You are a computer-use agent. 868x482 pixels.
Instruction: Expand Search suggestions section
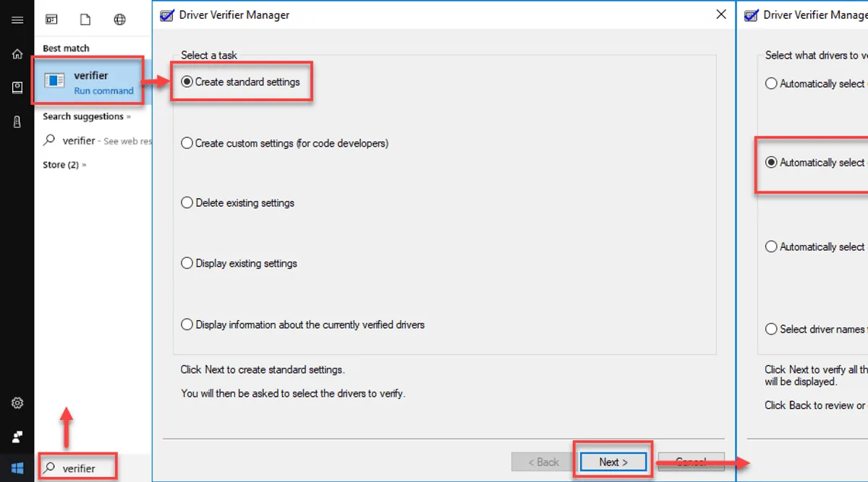click(87, 116)
